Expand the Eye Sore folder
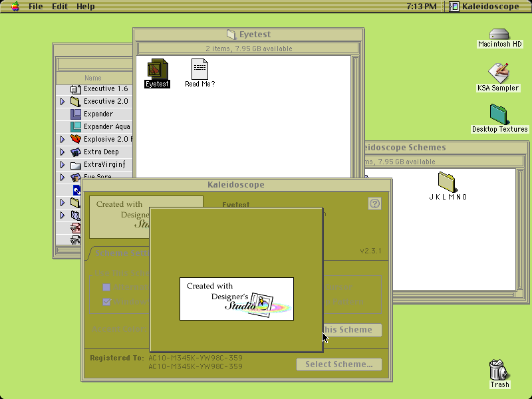The width and height of the screenshot is (532, 399). pyautogui.click(x=63, y=177)
